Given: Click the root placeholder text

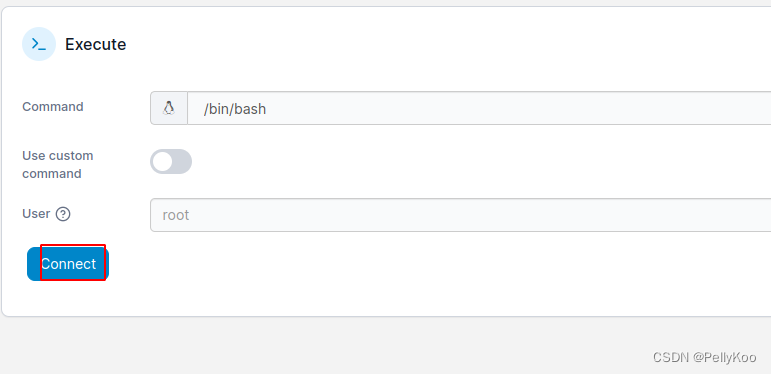Looking at the screenshot, I should pos(176,215).
